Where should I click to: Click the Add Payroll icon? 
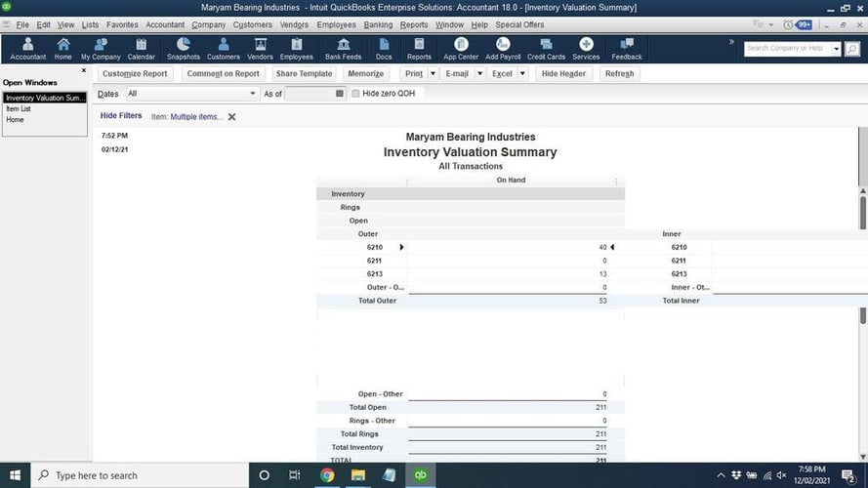tap(503, 49)
